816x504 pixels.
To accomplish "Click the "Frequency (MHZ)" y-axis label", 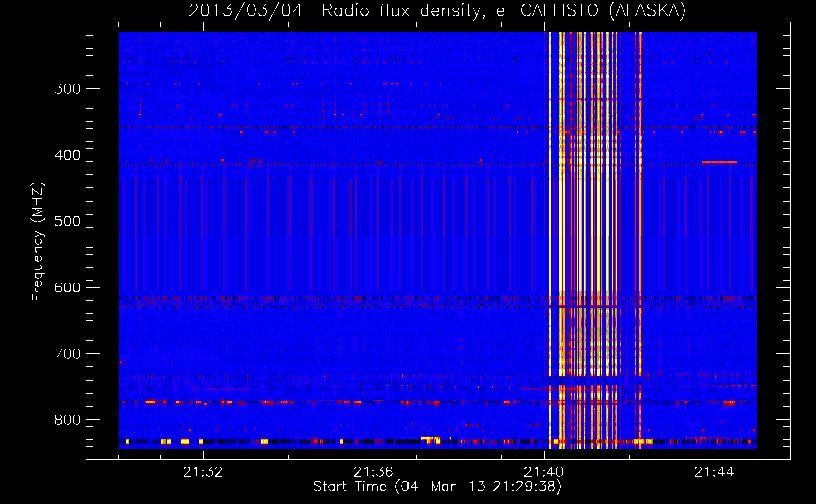I will [x=38, y=242].
